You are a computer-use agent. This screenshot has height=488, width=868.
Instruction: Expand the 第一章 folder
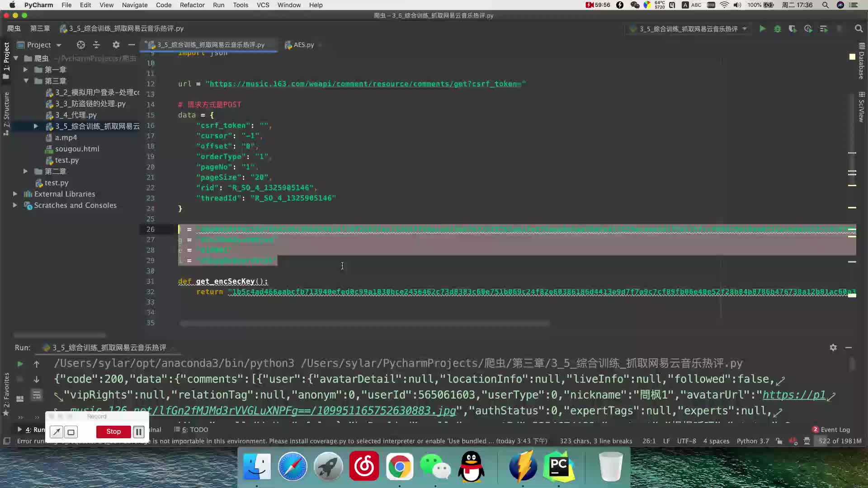(x=26, y=70)
